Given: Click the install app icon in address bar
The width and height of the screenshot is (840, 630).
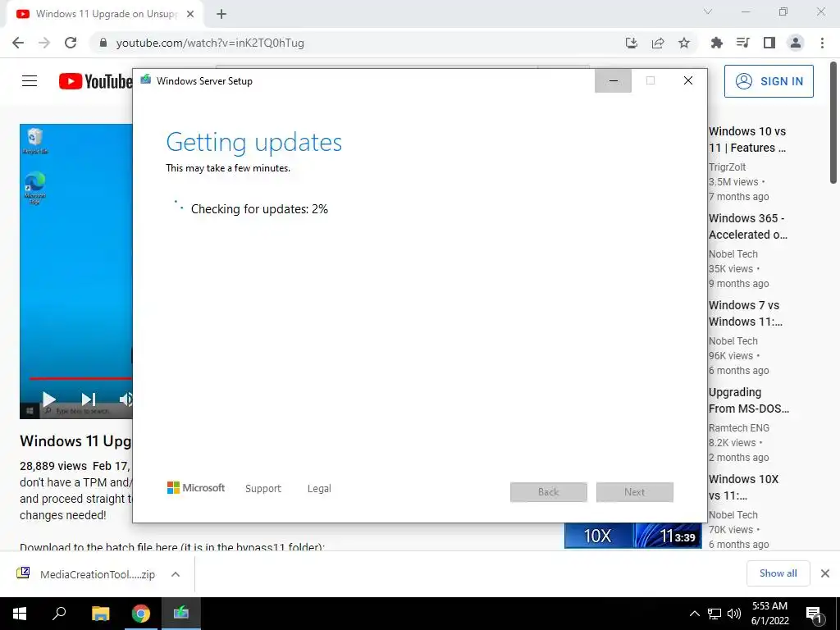Looking at the screenshot, I should [632, 43].
